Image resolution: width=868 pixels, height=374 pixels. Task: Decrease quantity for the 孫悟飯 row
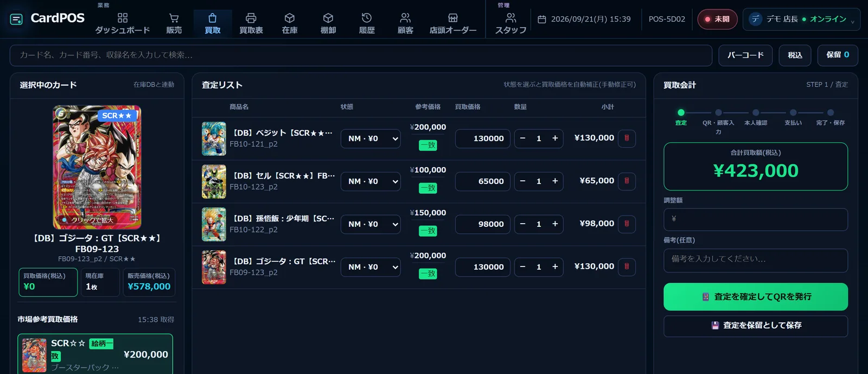(522, 224)
